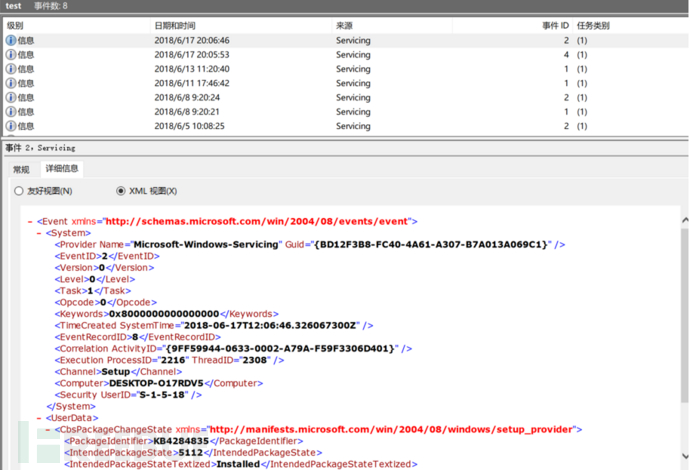Collapse the System XML node

pos(40,233)
